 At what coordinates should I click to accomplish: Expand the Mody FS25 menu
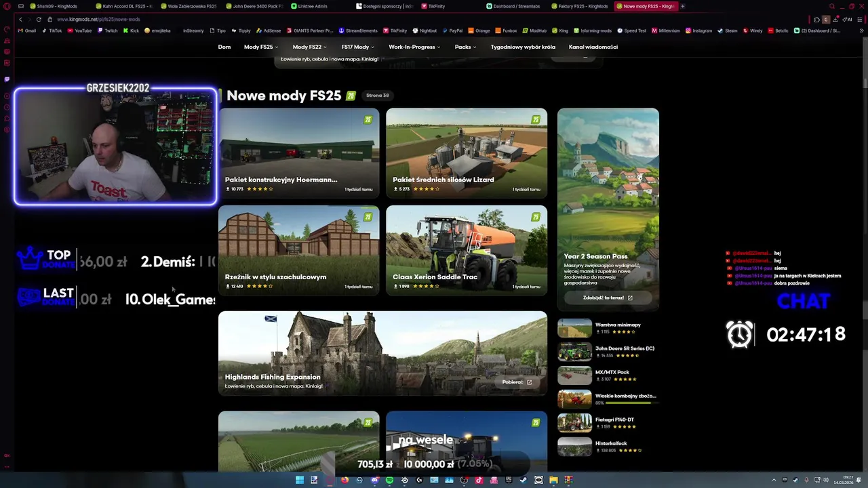(261, 47)
